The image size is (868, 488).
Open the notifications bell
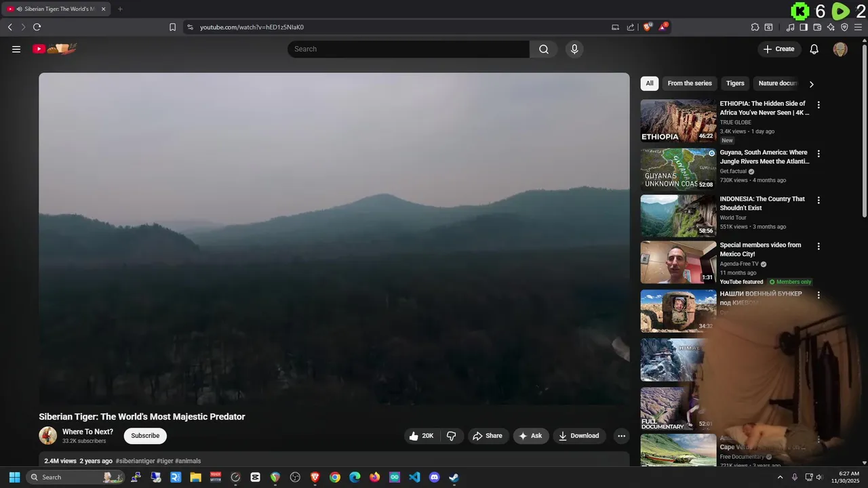[814, 49]
